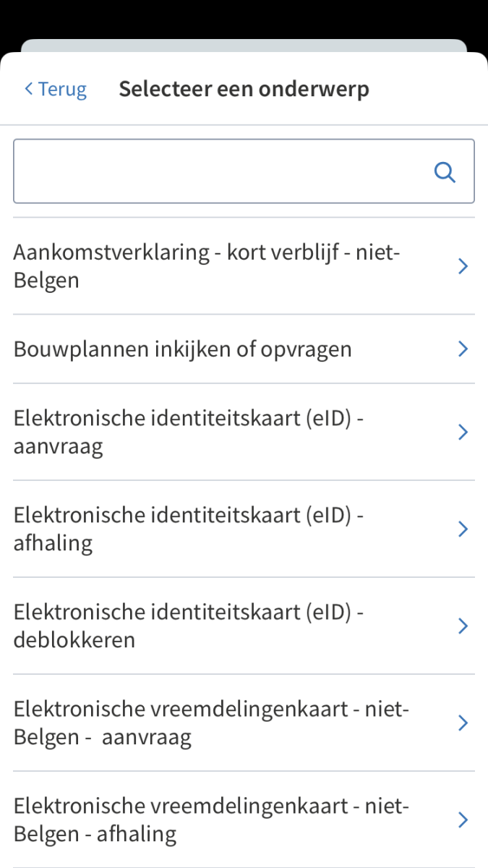Choose Elektronische identiteitskaart (eID) - deblokkeren
Viewport: 488px width, 868px height.
tap(188, 626)
